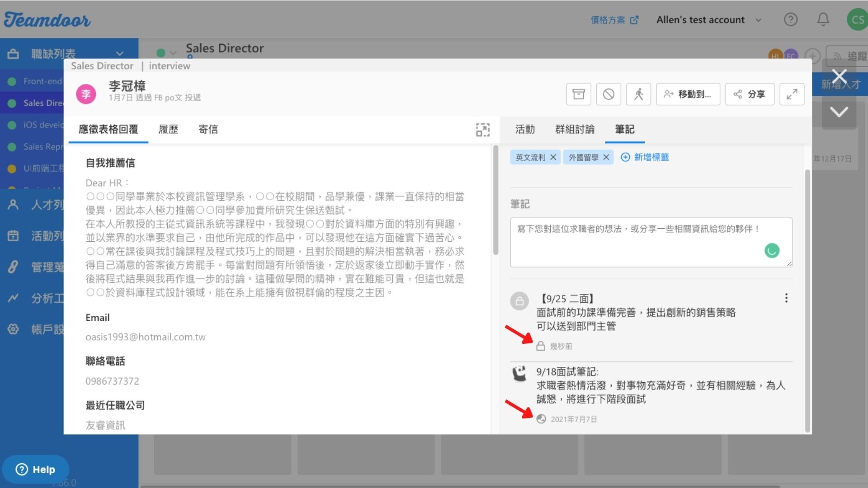Switch to the 應徵表格回覆 tab
The height and width of the screenshot is (488, 868).
coord(108,129)
